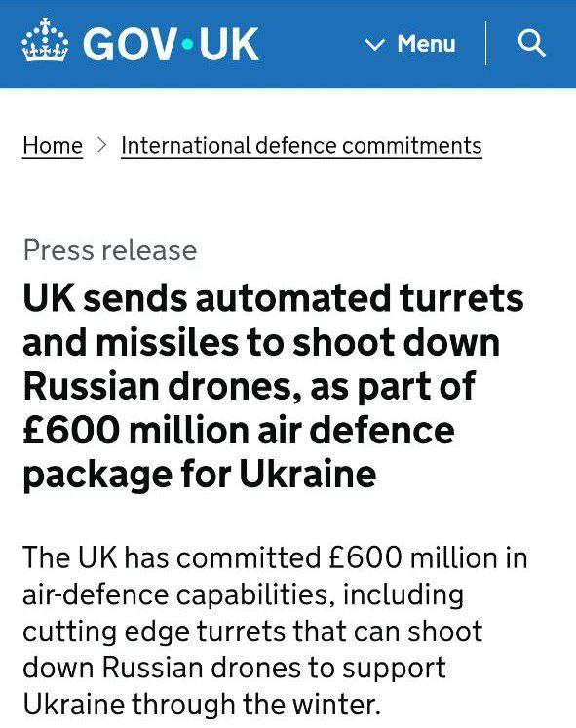Click the breadcrumb separator arrow after Home
Image resolution: width=576 pixels, height=728 pixels.
point(101,145)
